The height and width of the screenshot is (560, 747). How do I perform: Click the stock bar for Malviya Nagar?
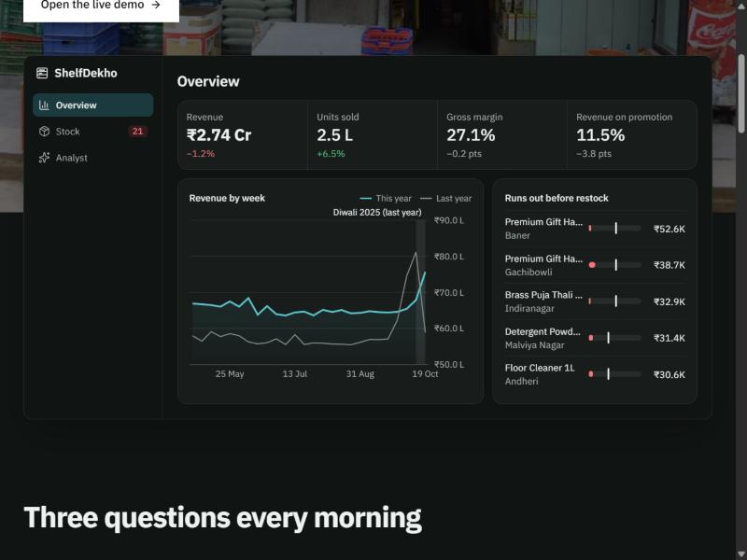(x=614, y=338)
